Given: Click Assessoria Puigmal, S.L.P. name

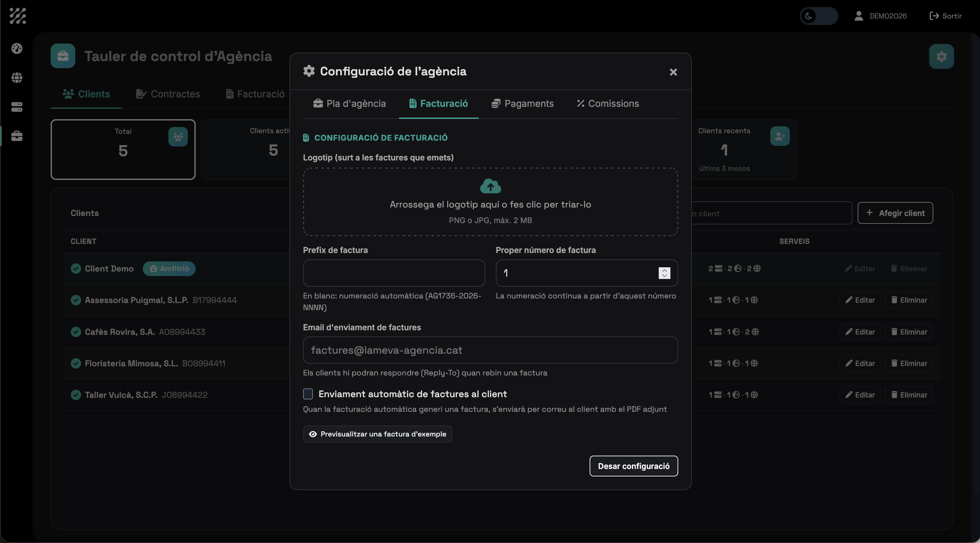Looking at the screenshot, I should (x=137, y=300).
